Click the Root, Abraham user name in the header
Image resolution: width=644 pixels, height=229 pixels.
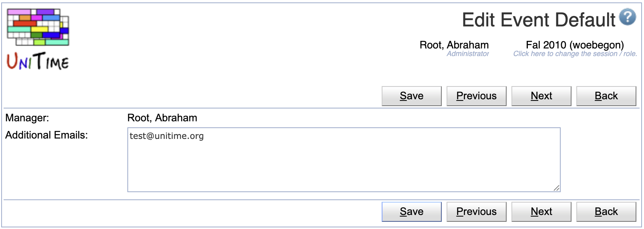454,45
